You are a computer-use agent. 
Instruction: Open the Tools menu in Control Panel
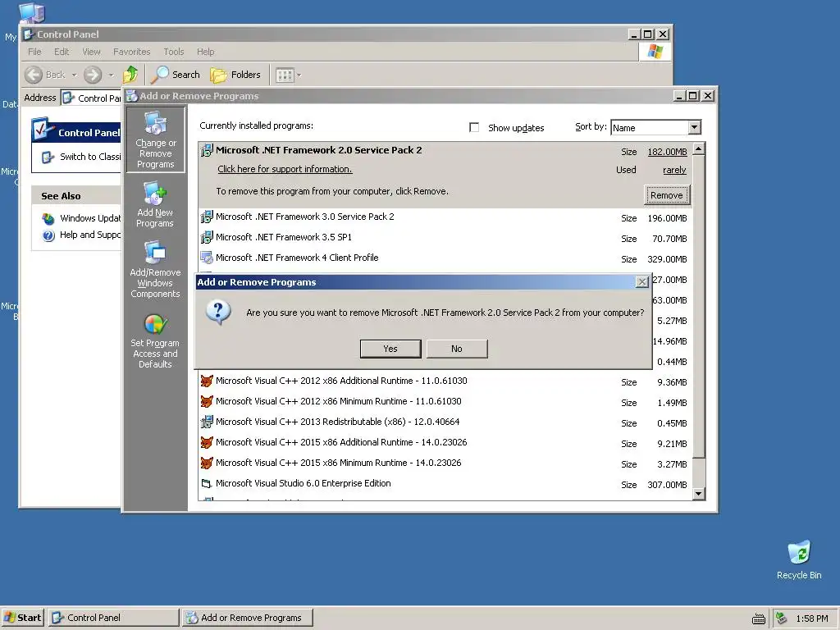(x=174, y=52)
